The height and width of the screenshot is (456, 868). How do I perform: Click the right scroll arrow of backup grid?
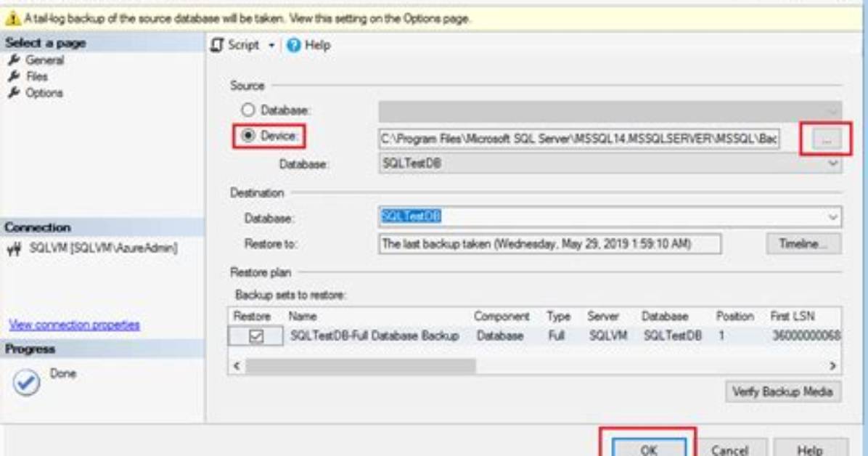[832, 366]
